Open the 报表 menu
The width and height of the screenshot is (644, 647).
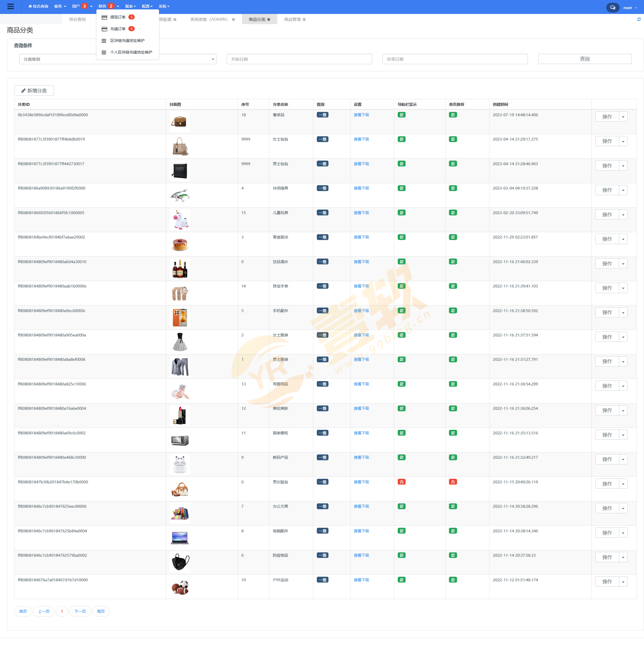tap(130, 6)
